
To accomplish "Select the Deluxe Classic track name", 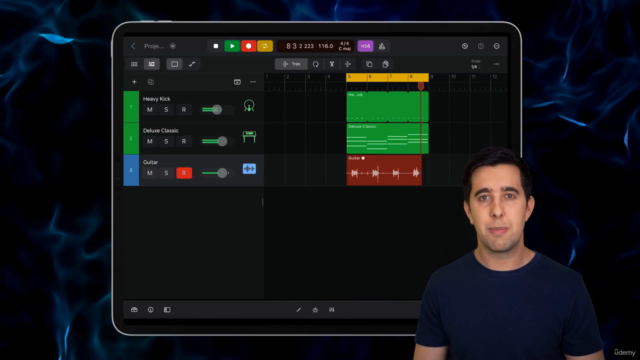I will click(x=160, y=131).
